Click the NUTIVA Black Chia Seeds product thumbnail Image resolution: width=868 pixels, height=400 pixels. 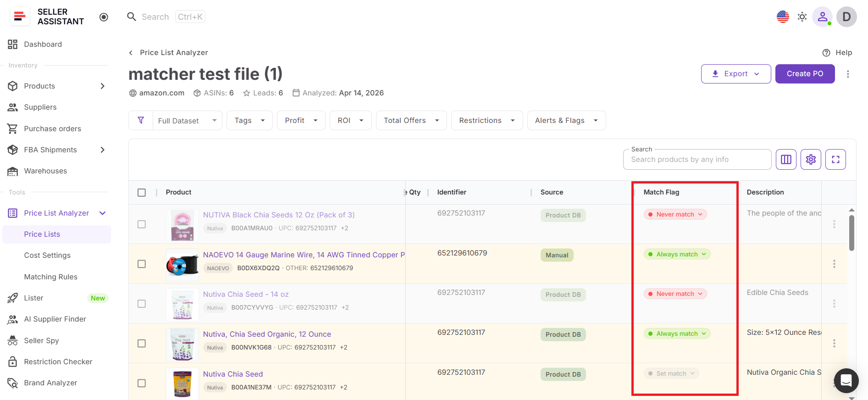[182, 225]
